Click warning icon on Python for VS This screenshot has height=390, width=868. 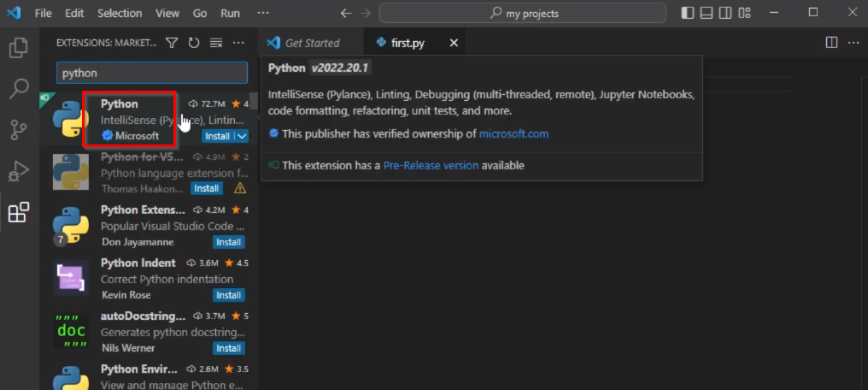click(x=240, y=189)
